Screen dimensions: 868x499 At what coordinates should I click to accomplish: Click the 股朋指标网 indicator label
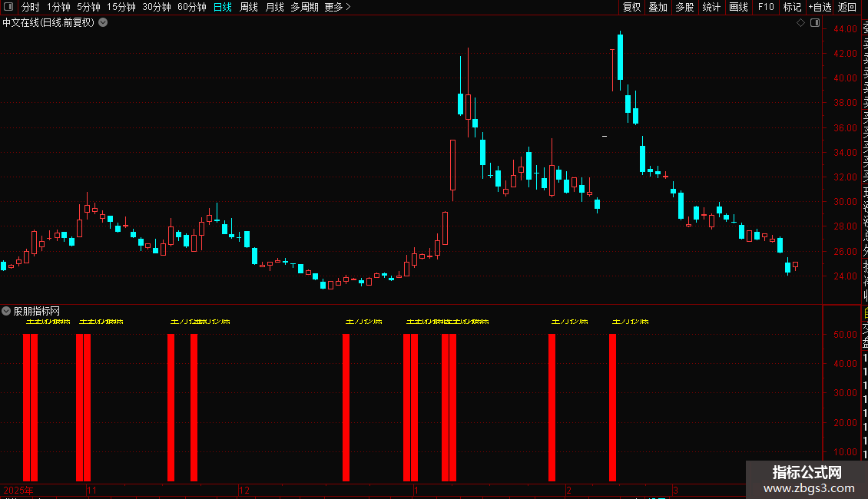point(37,312)
